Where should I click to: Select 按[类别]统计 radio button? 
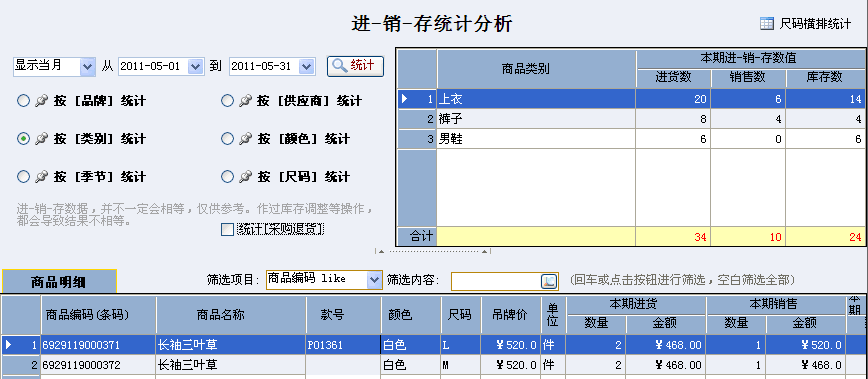click(x=23, y=139)
